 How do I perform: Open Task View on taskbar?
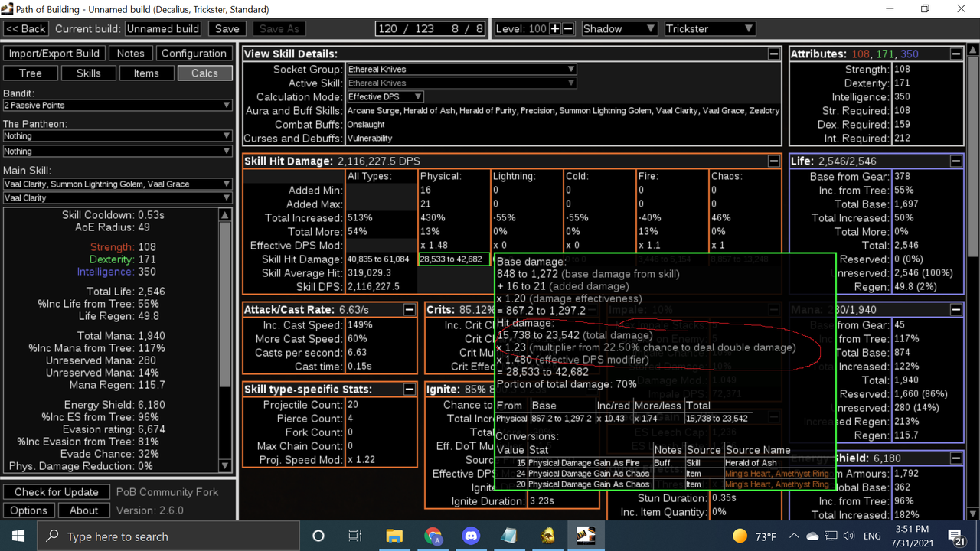[355, 536]
